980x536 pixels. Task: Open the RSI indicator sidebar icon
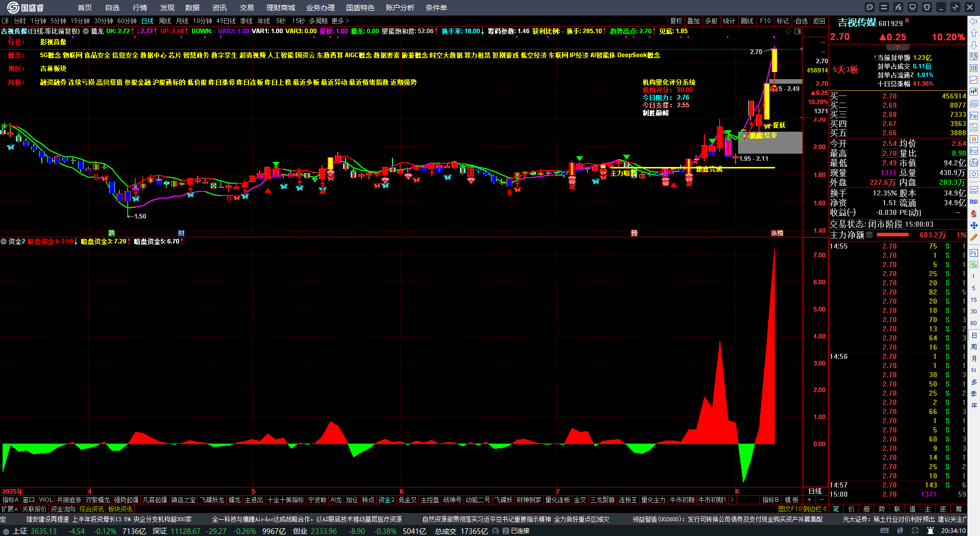(974, 202)
